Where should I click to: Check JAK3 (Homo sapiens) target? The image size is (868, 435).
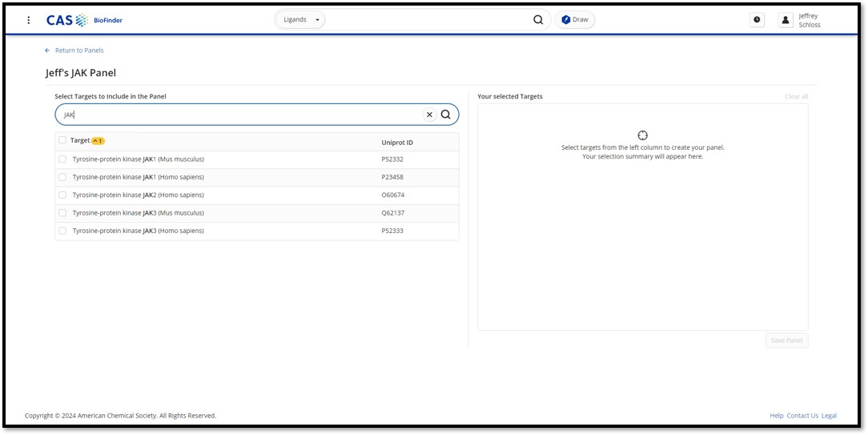pyautogui.click(x=62, y=231)
